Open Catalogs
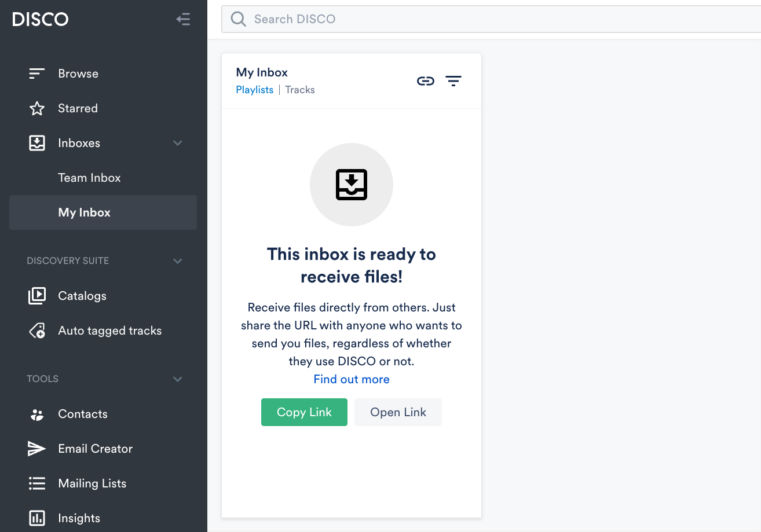761x532 pixels. (x=82, y=296)
